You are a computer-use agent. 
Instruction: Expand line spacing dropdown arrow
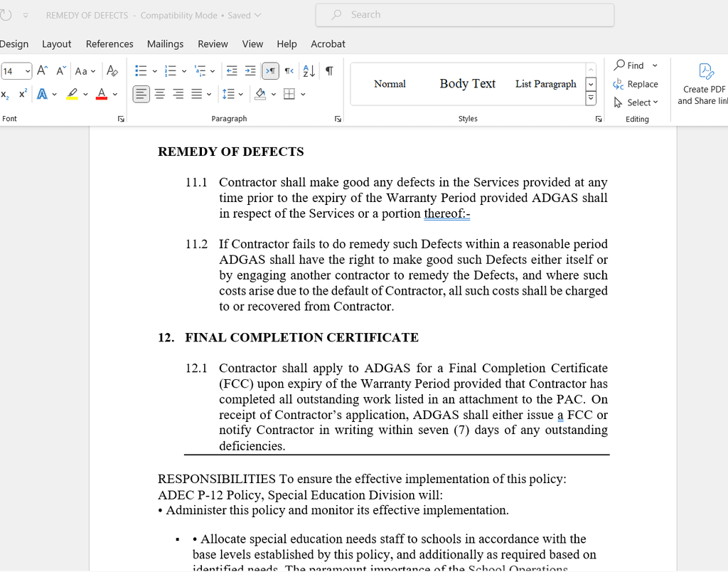(x=241, y=95)
